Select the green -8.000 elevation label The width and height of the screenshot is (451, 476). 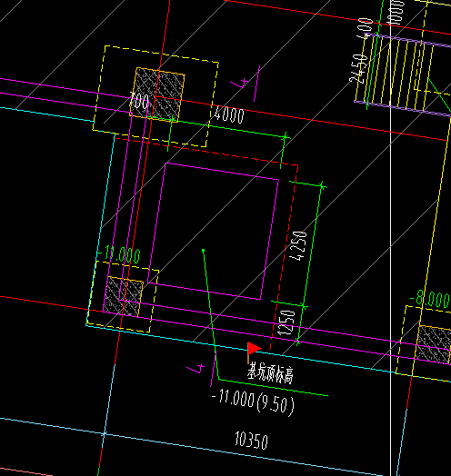430,299
